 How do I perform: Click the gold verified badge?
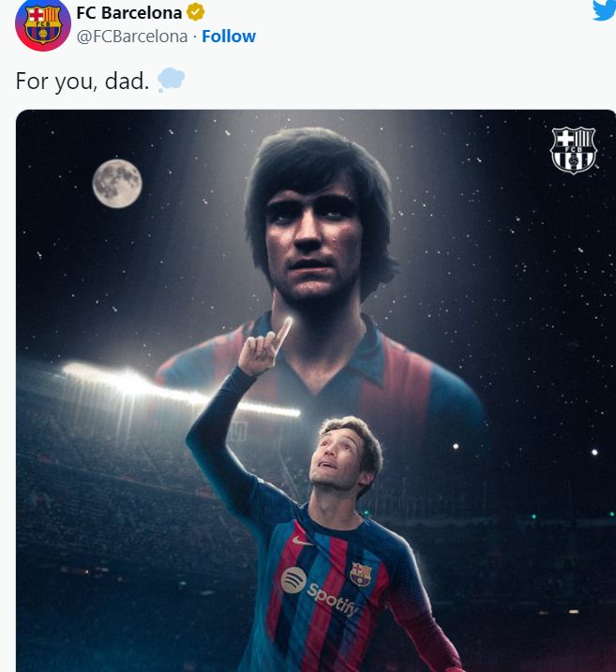point(195,12)
